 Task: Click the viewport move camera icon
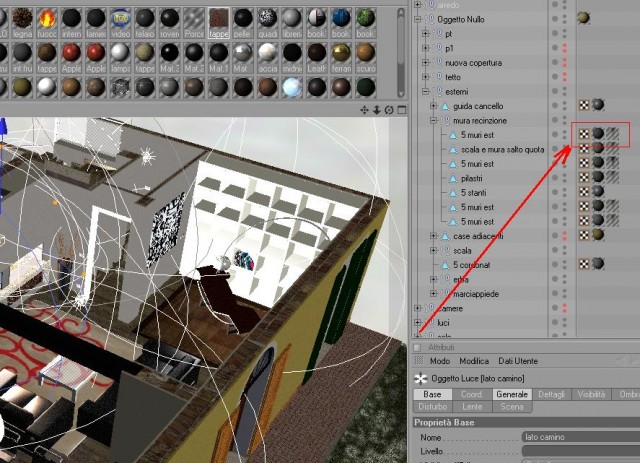click(x=364, y=110)
